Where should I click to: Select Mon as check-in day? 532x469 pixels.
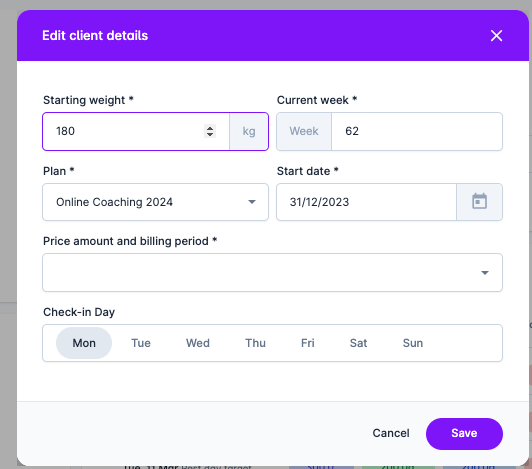pos(84,343)
